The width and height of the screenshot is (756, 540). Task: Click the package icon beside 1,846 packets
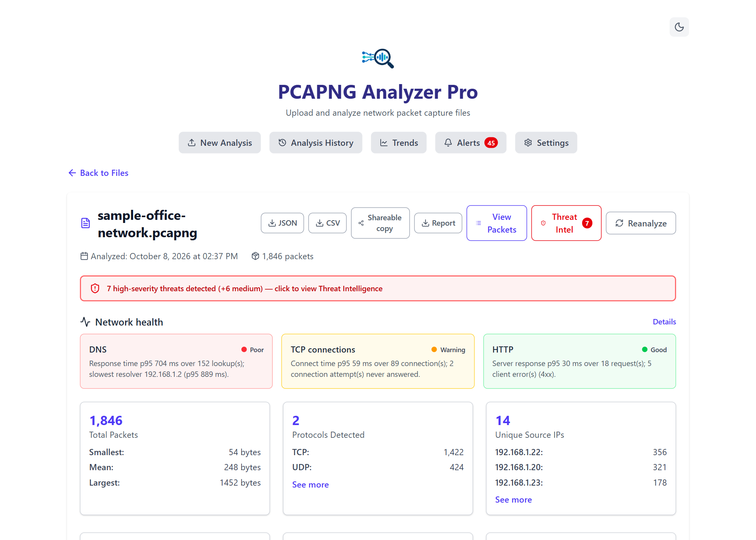255,256
